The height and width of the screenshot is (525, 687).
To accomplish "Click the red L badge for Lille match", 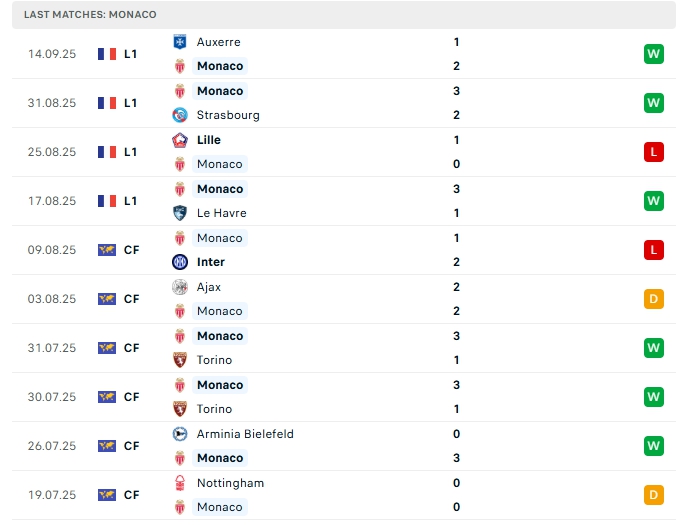I will click(x=654, y=152).
